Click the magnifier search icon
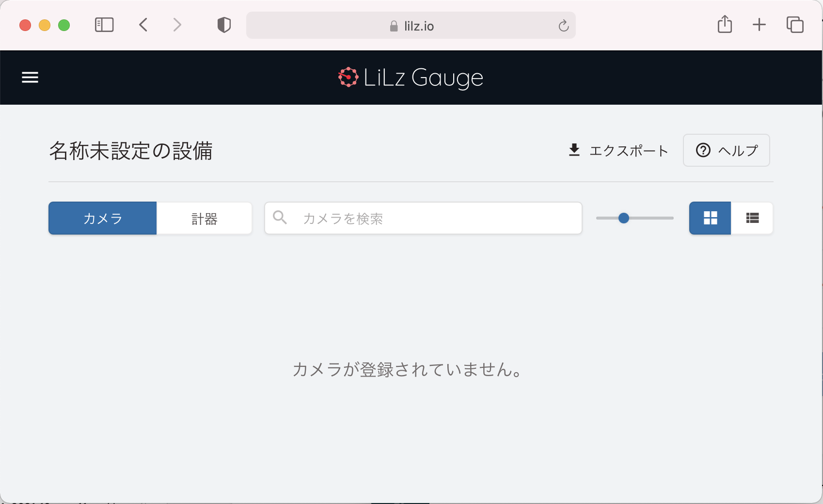This screenshot has height=504, width=823. (280, 217)
